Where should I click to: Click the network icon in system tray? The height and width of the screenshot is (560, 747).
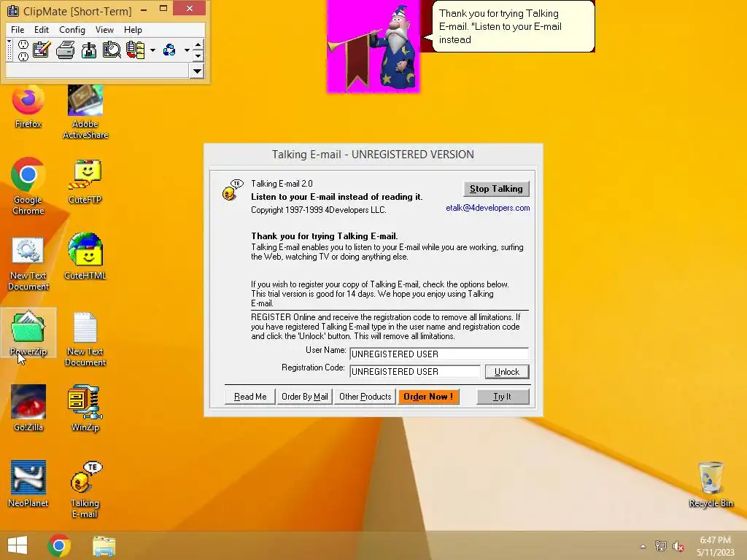point(660,546)
